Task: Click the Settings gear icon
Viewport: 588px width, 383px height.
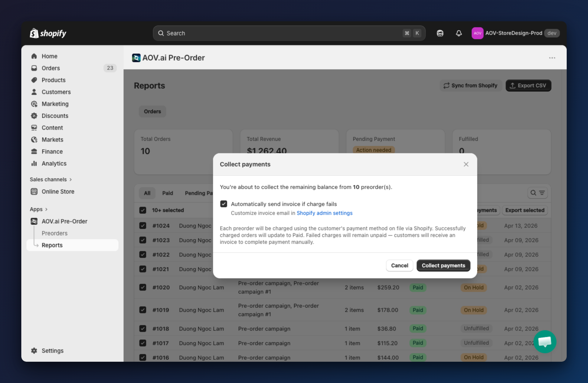Action: tap(34, 351)
